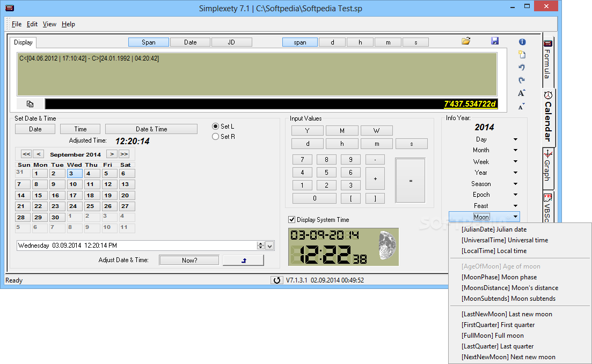Expand the Month info dropdown
The image size is (592, 364).
tap(515, 150)
